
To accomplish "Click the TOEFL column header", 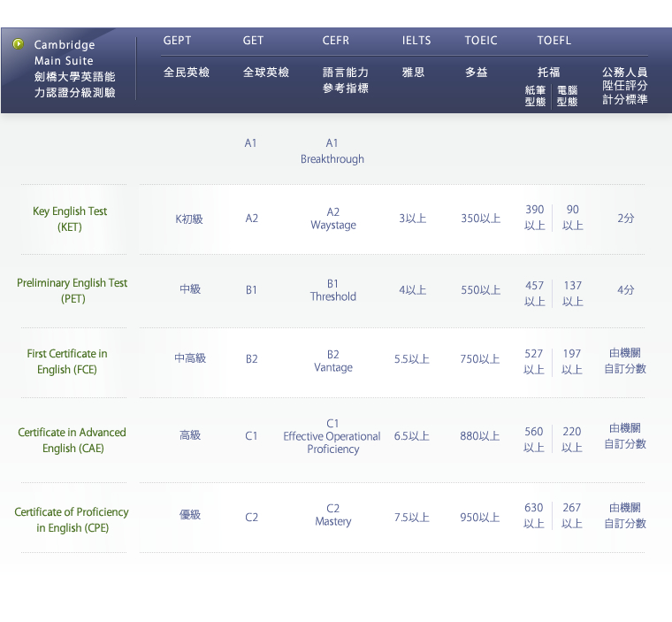I will coord(554,41).
